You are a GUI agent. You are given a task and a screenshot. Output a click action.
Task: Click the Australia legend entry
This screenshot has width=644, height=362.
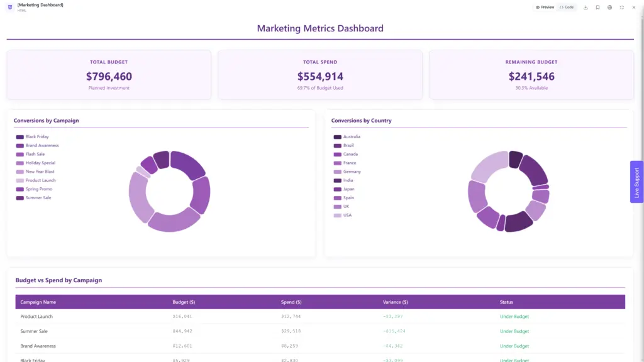tap(347, 136)
